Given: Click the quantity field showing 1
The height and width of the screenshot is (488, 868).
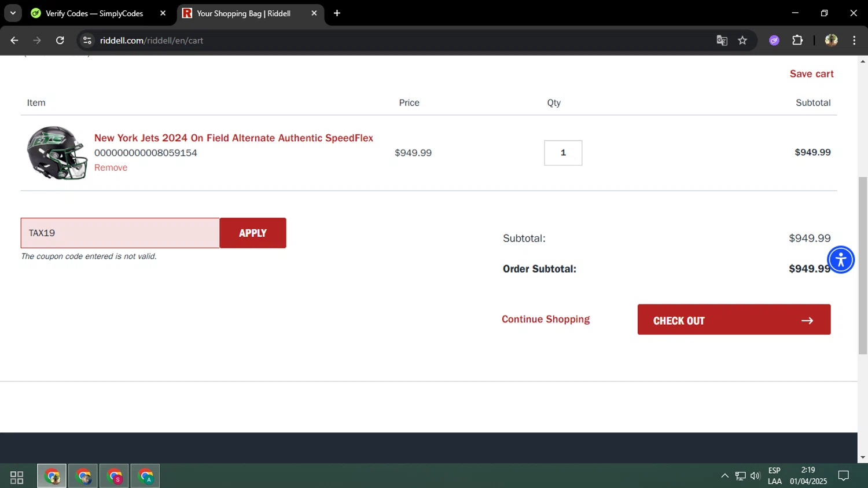Looking at the screenshot, I should point(563,153).
